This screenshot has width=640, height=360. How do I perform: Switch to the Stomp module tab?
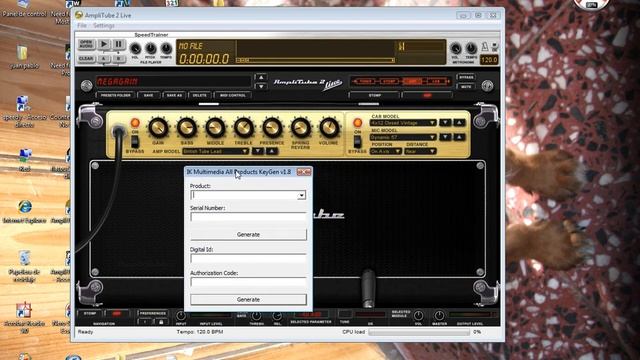(374, 96)
